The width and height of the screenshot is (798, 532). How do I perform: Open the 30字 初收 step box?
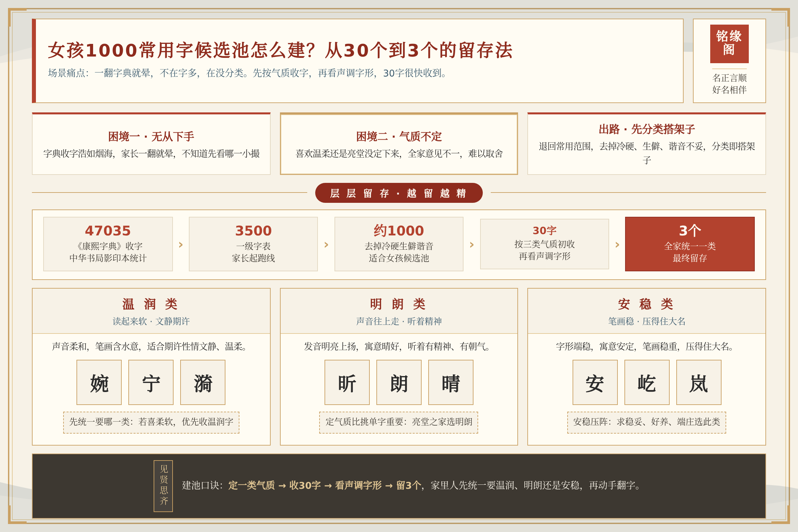545,244
